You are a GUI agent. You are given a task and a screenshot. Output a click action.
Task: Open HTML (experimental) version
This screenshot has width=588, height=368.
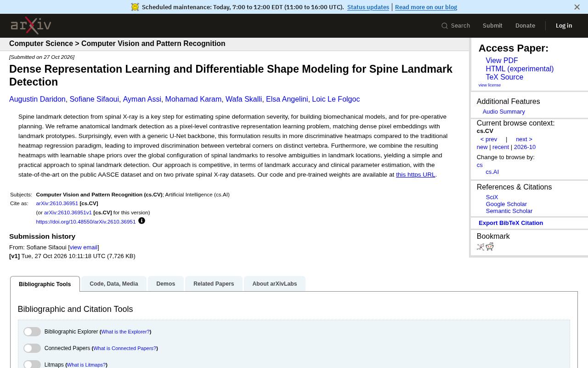pyautogui.click(x=520, y=69)
